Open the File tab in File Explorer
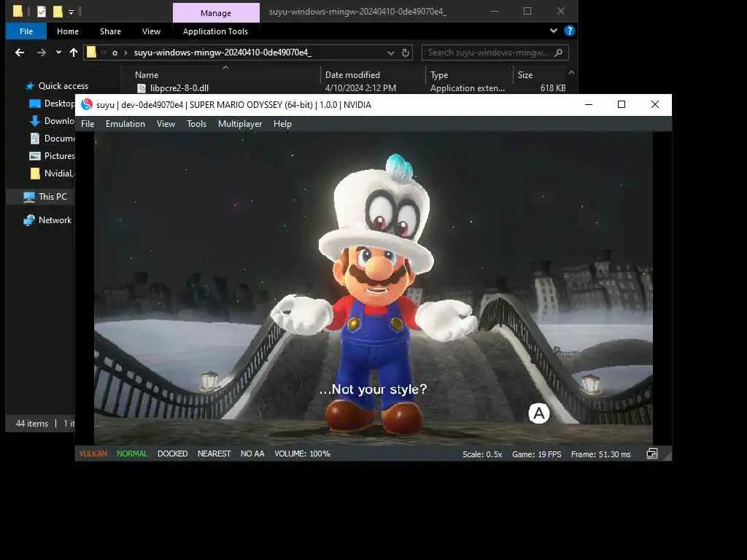The height and width of the screenshot is (560, 747). (x=26, y=31)
